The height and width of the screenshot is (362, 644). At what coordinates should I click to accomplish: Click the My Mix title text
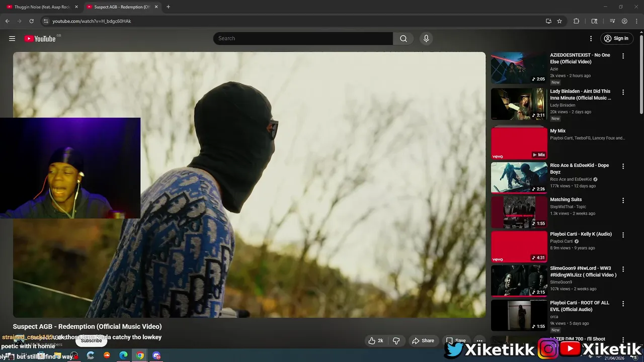click(558, 131)
